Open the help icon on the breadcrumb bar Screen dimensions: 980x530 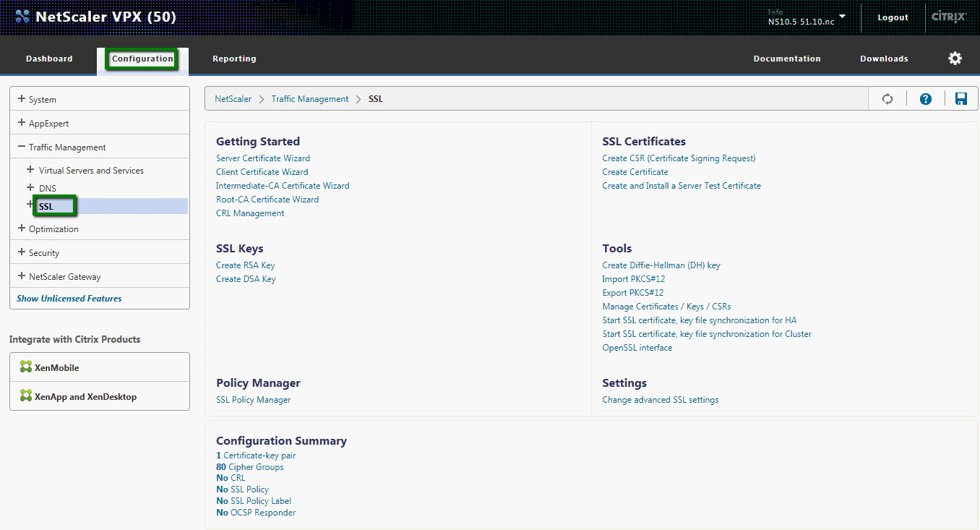coord(925,98)
